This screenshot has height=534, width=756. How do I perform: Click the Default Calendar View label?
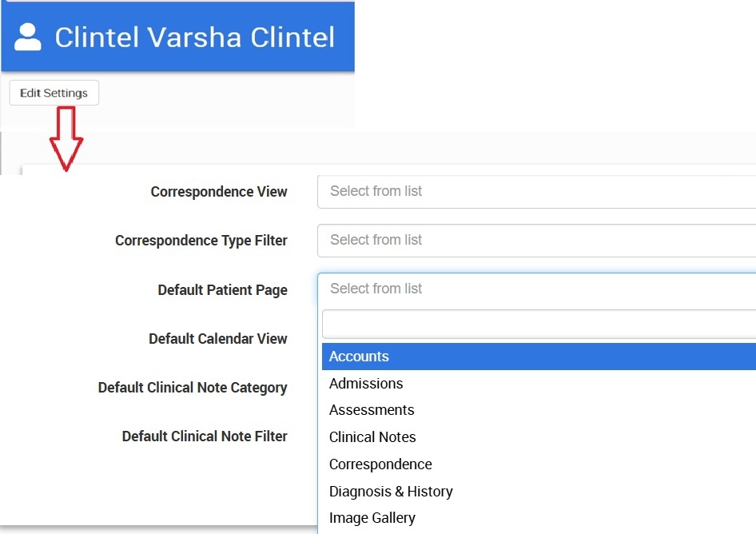click(x=218, y=339)
